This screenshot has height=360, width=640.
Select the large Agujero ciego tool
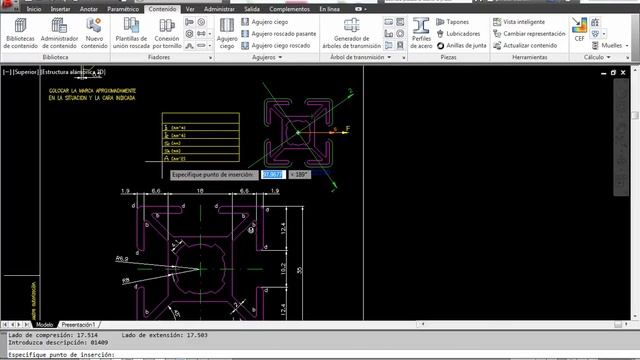227,33
